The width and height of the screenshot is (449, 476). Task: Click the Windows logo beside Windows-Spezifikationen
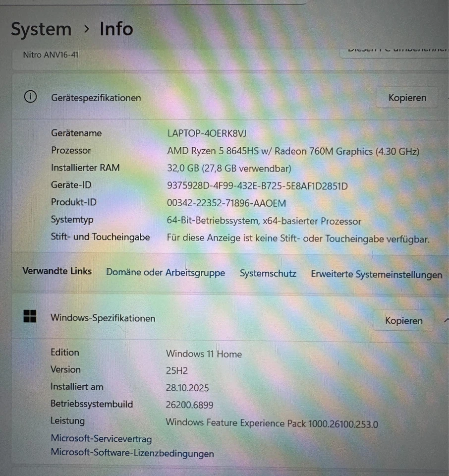coord(30,315)
